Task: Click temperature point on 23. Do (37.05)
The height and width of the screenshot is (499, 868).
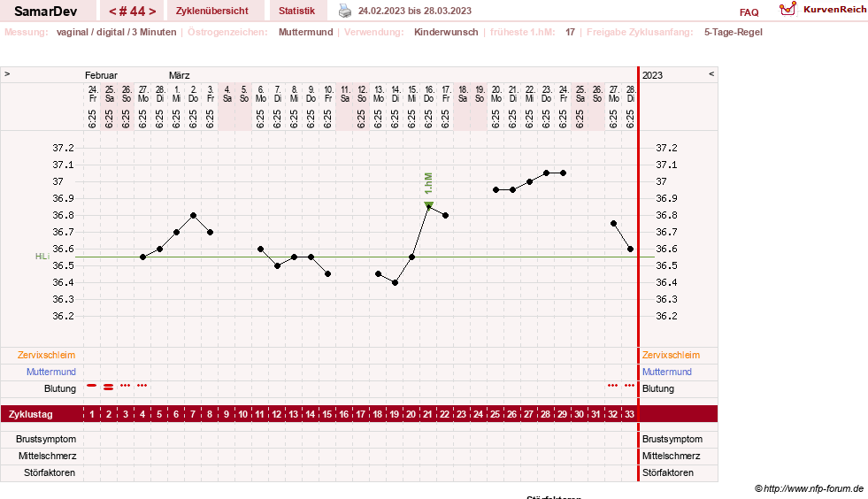Action: [x=547, y=173]
